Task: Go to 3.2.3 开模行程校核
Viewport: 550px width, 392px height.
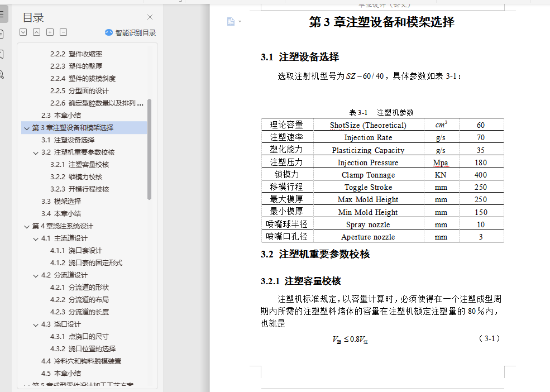Action: coord(80,189)
